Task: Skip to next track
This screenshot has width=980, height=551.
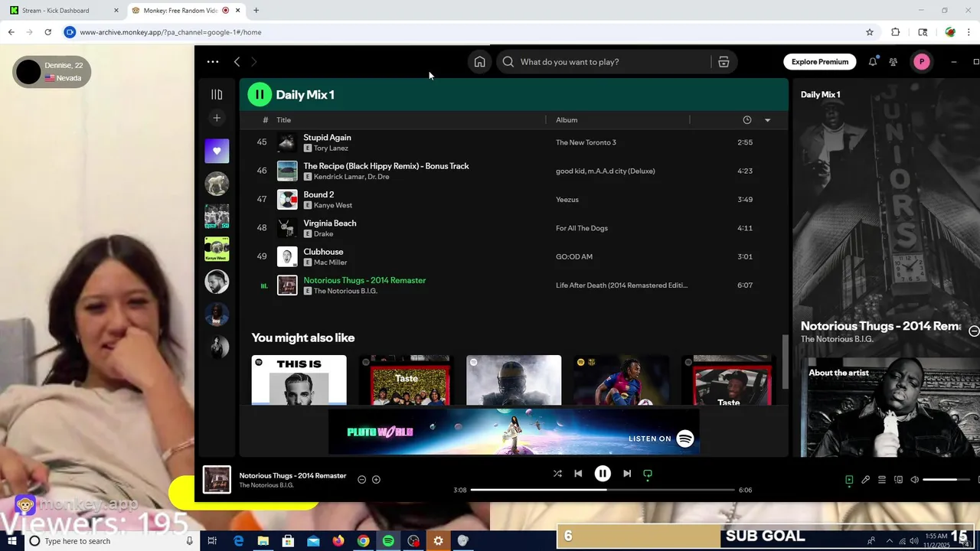Action: [x=627, y=474]
